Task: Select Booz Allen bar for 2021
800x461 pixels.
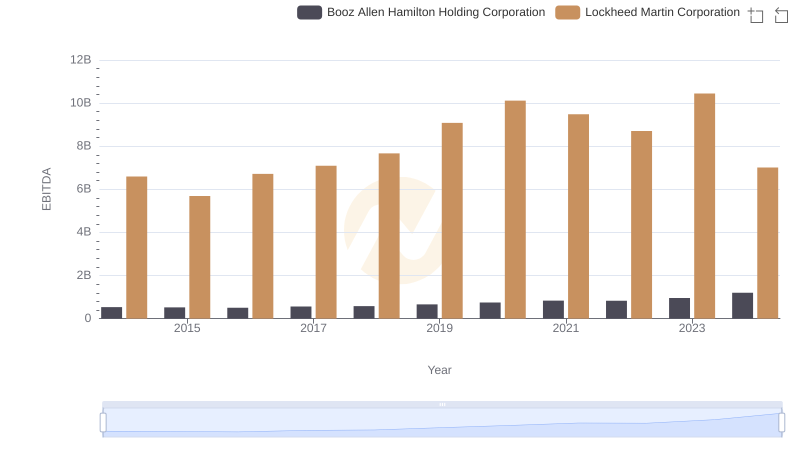Action: pyautogui.click(x=553, y=310)
